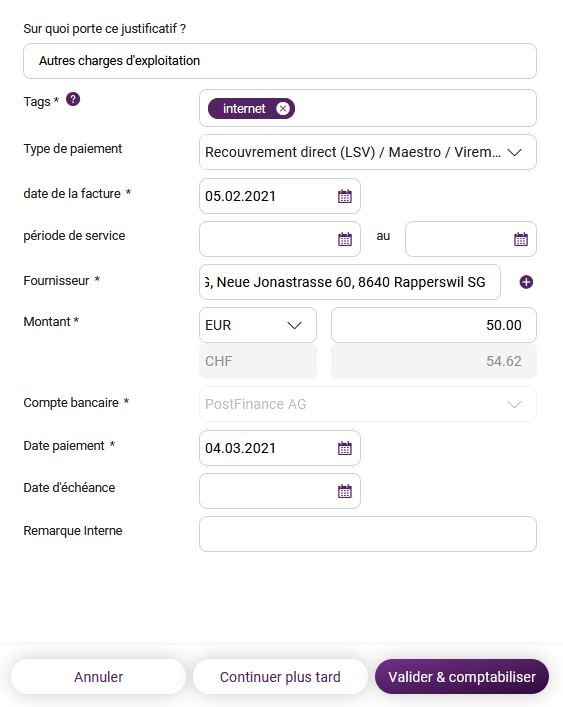
Task: Open calendar for Date paiement
Action: [x=345, y=448]
